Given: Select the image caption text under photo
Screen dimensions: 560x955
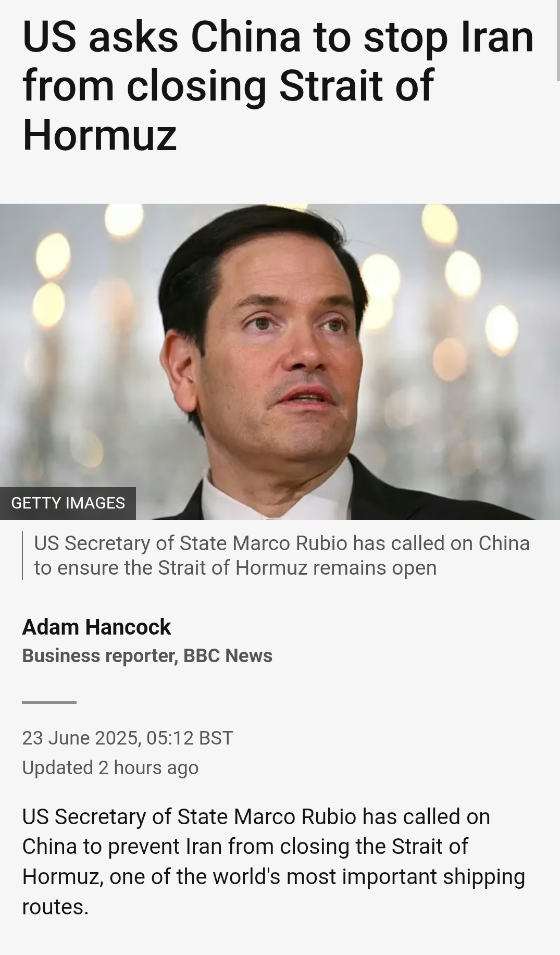Looking at the screenshot, I should tap(282, 555).
